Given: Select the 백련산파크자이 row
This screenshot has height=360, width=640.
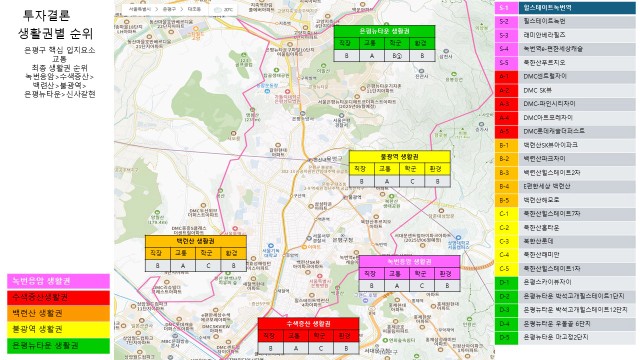Looking at the screenshot, I should click(565, 159).
